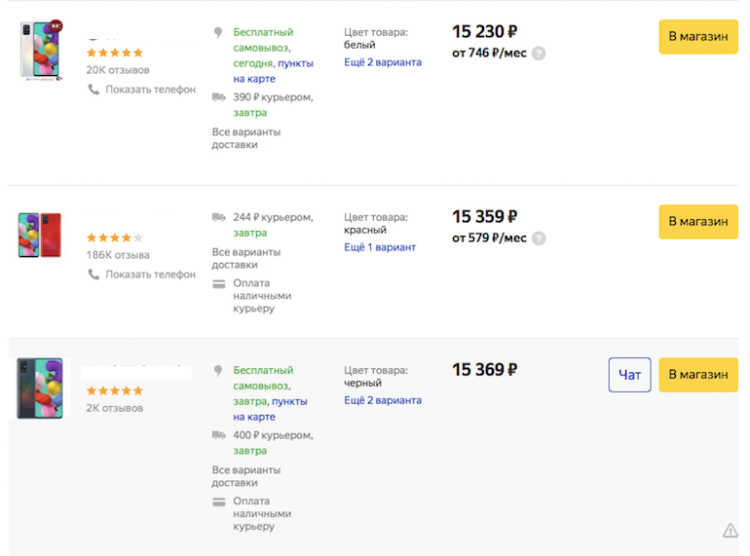
Task: Expand Ещё 2 варианта for the black color
Action: pyautogui.click(x=383, y=400)
